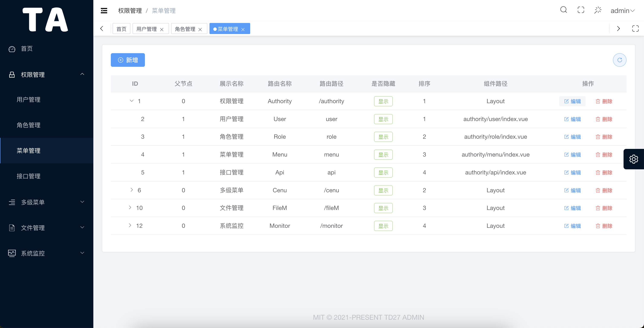This screenshot has width=644, height=328.
Task: Toggle fullscreen with header fullscreen icon
Action: pos(581,10)
